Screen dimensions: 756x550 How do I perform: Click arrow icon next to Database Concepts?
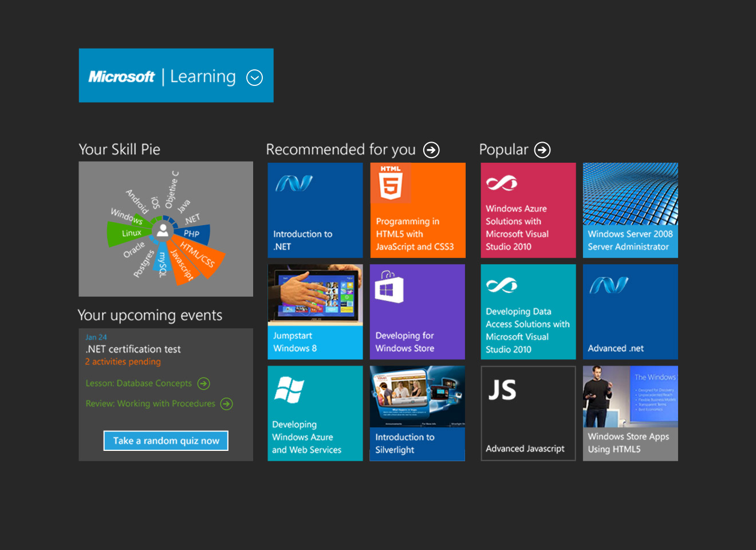point(204,383)
